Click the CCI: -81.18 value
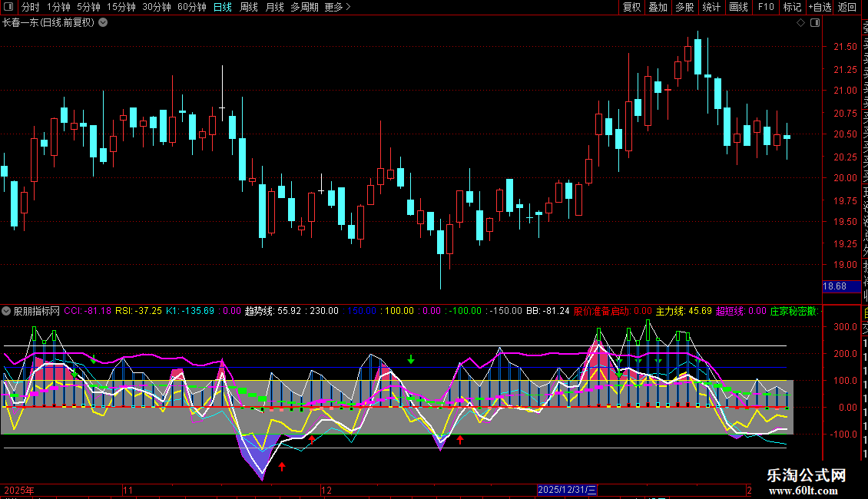 (x=88, y=311)
